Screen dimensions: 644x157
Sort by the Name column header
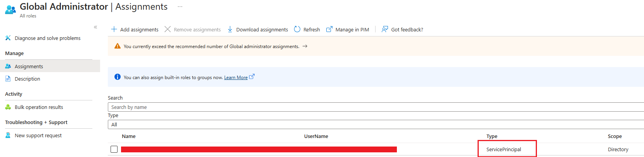coord(128,136)
